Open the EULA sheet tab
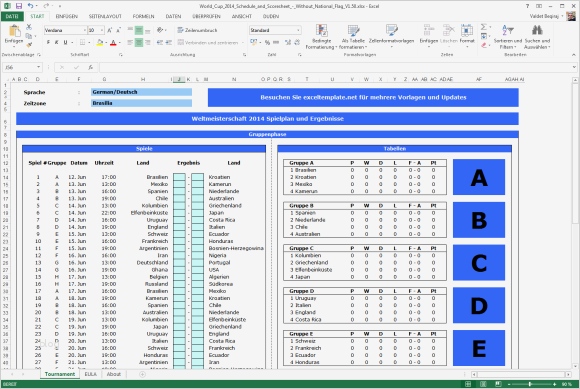 (90, 374)
